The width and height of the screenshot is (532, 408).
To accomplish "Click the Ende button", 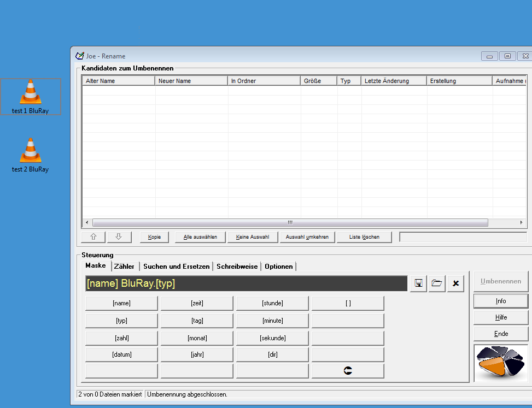I will click(501, 334).
